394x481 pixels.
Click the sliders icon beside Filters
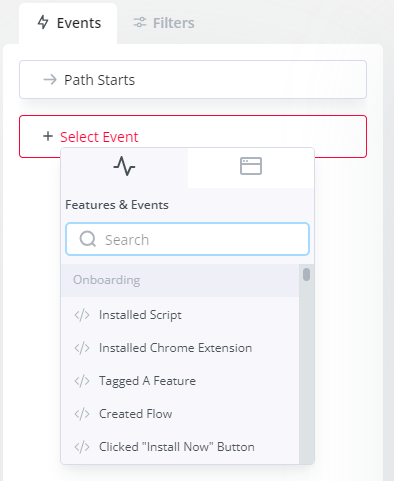click(x=140, y=23)
